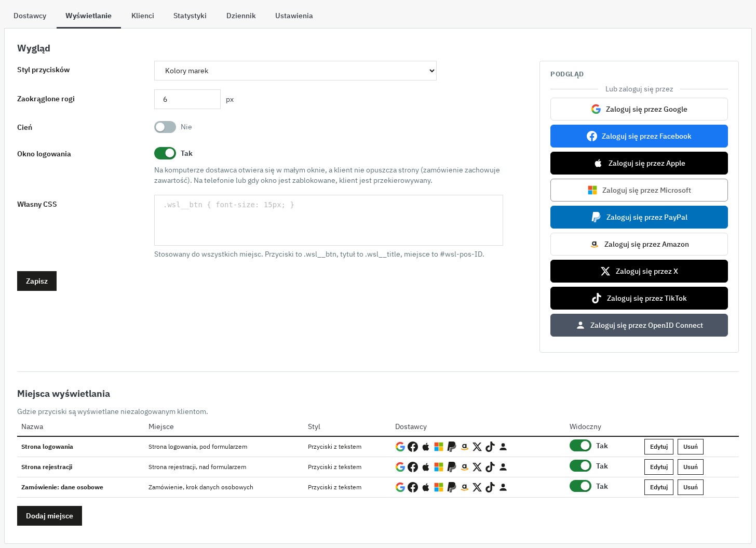Toggle Widoczny for Zamówienie: dane osobowe
756x548 pixels.
(x=580, y=486)
